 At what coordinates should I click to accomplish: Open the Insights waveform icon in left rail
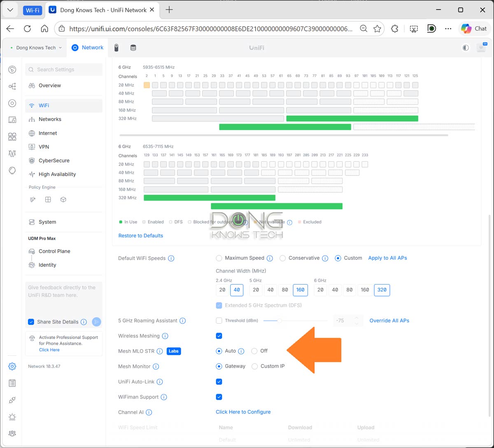(x=12, y=154)
